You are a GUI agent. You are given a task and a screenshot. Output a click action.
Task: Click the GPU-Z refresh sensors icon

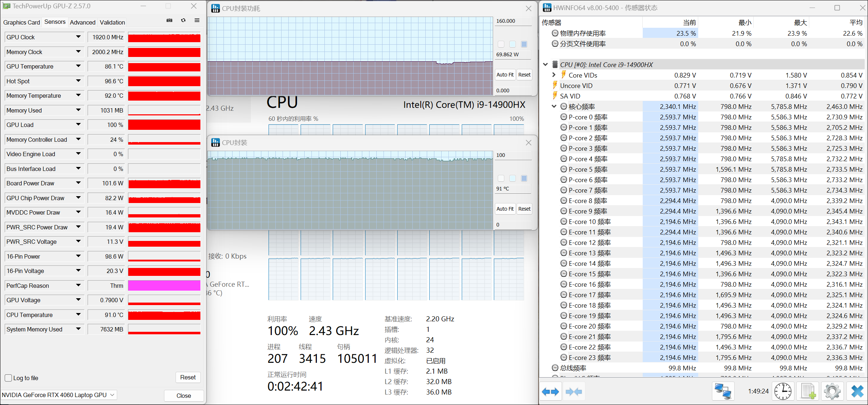tap(183, 21)
